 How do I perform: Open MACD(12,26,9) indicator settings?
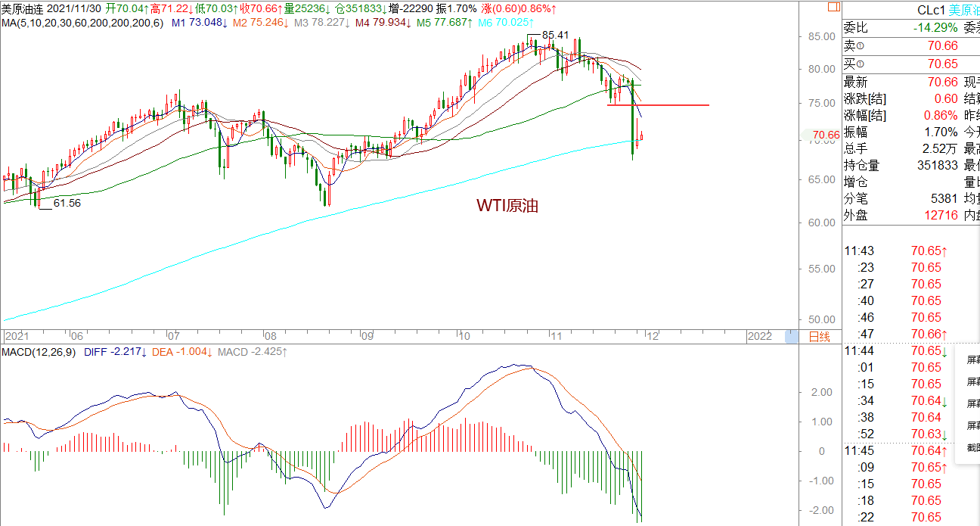(39, 352)
